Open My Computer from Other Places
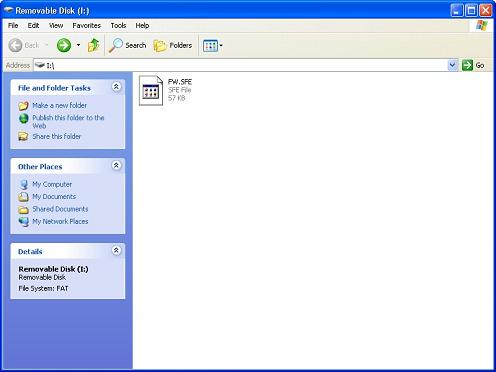496x372 pixels. 52,184
